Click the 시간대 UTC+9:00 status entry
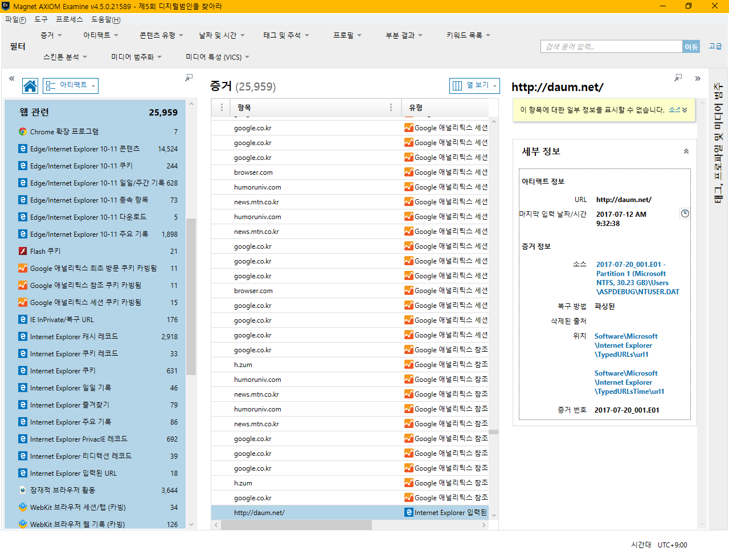 (x=659, y=545)
